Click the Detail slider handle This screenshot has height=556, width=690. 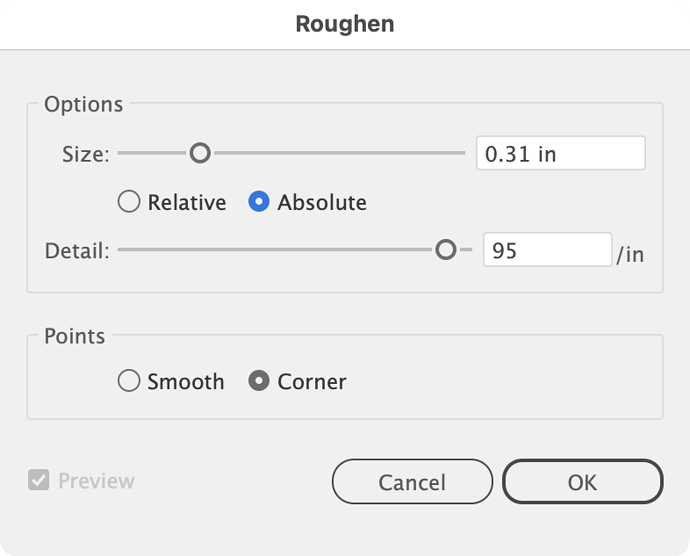pyautogui.click(x=446, y=250)
